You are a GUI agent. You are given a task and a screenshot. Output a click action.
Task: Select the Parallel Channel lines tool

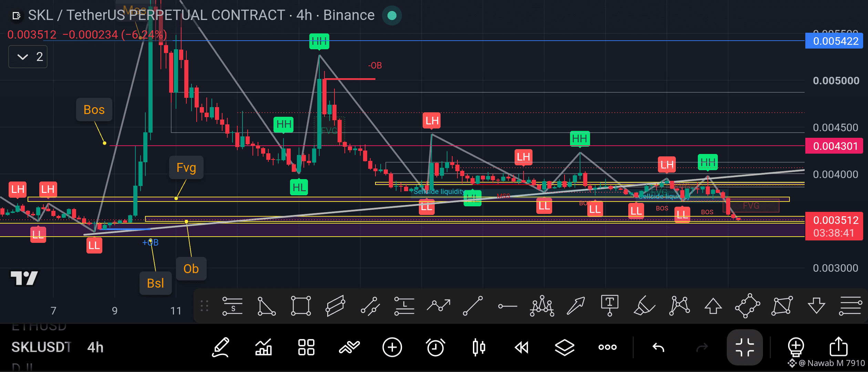(370, 306)
